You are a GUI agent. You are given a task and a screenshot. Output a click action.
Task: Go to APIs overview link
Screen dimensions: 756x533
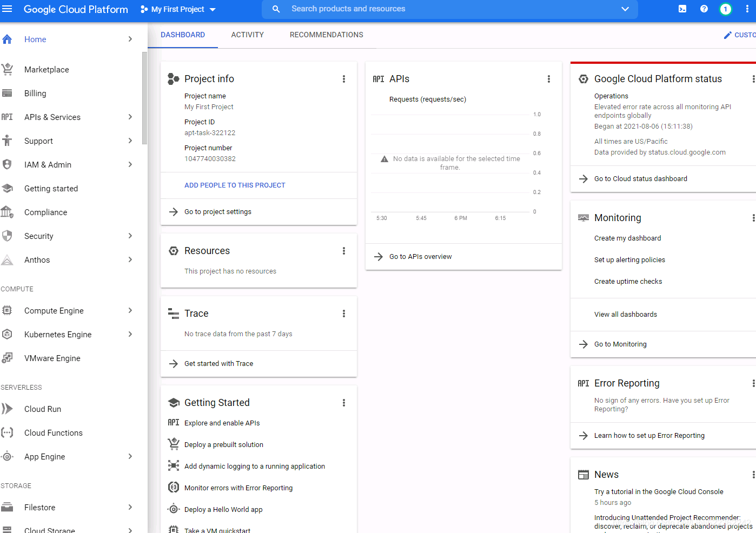tap(421, 257)
